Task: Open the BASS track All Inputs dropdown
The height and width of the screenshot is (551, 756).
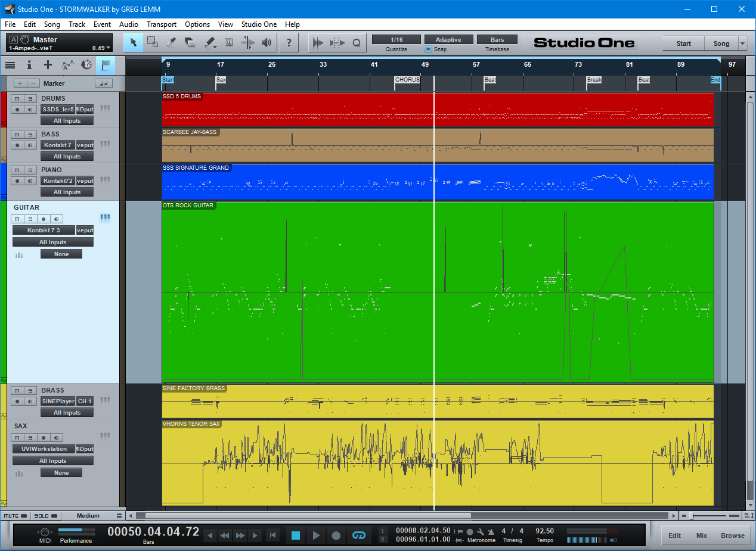Action: [67, 156]
